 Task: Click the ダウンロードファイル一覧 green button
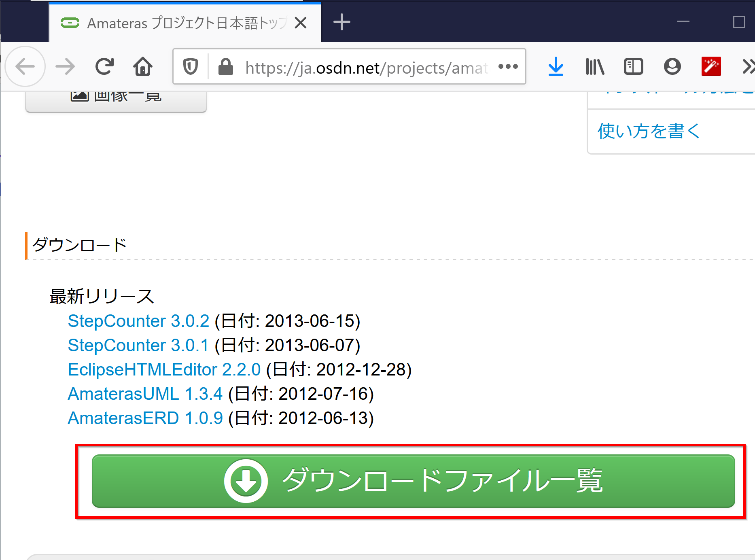pyautogui.click(x=413, y=481)
